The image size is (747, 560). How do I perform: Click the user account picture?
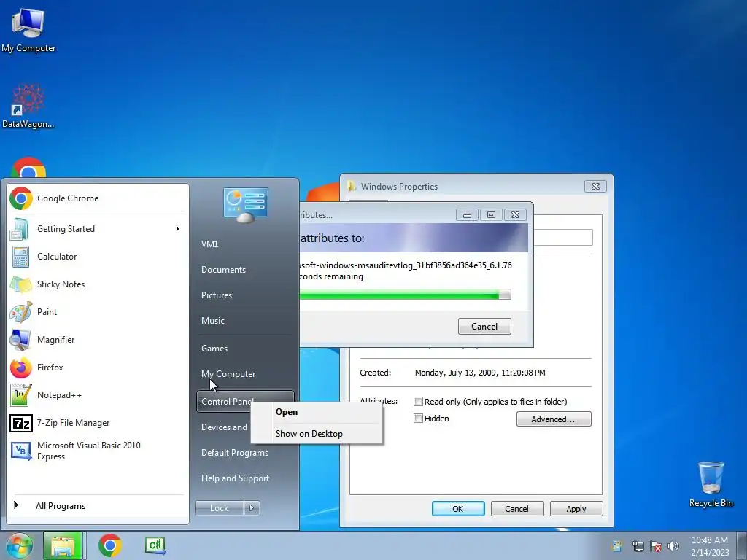[245, 205]
